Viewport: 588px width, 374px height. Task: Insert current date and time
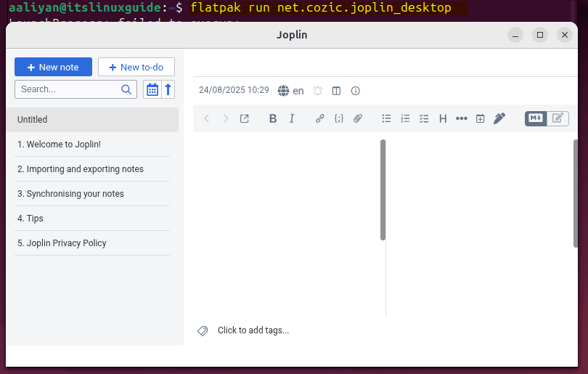[x=481, y=119]
